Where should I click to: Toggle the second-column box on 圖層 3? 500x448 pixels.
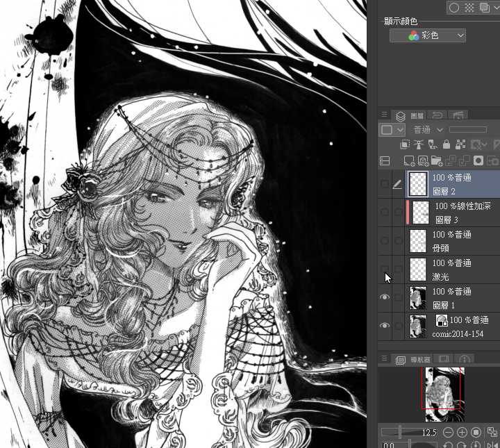pyautogui.click(x=399, y=213)
